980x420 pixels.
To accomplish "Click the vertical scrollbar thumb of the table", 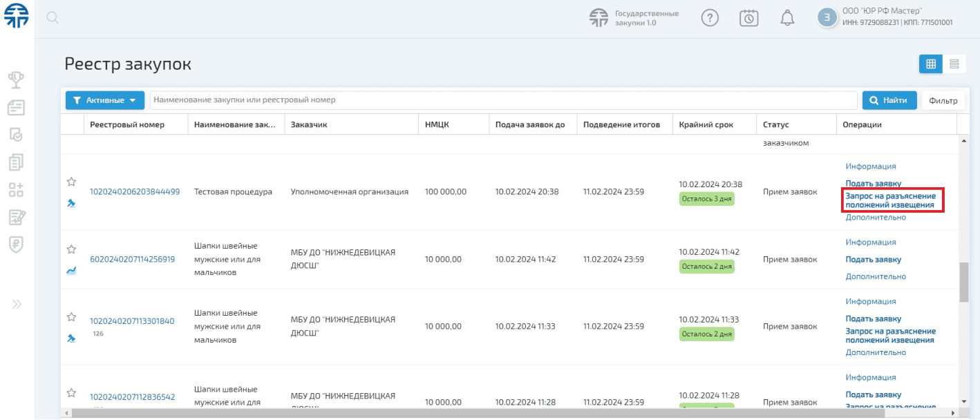I will pos(963,282).
